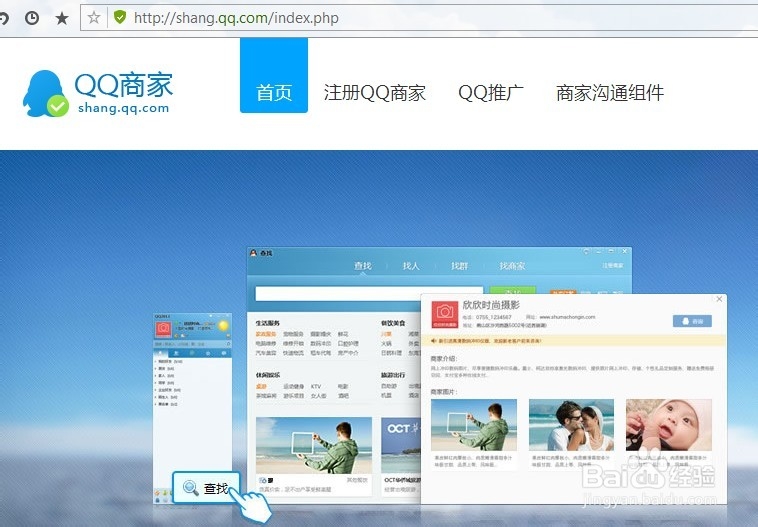Select the 找人 tab in the search window

tap(411, 265)
